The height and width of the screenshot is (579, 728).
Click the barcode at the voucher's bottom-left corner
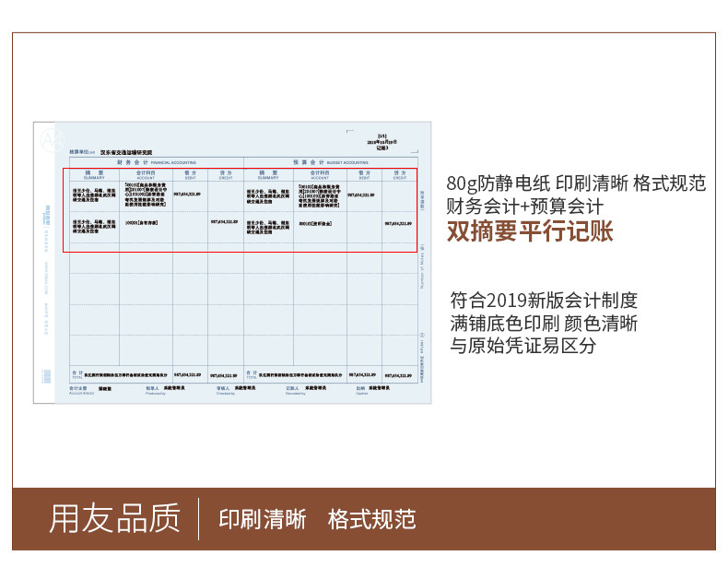pyautogui.click(x=46, y=376)
